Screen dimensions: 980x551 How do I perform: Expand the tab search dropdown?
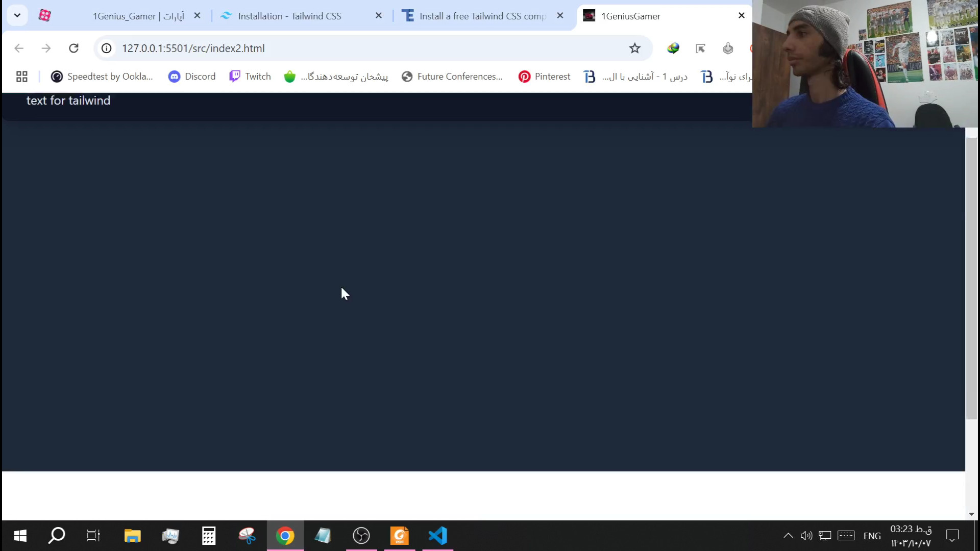(x=17, y=15)
